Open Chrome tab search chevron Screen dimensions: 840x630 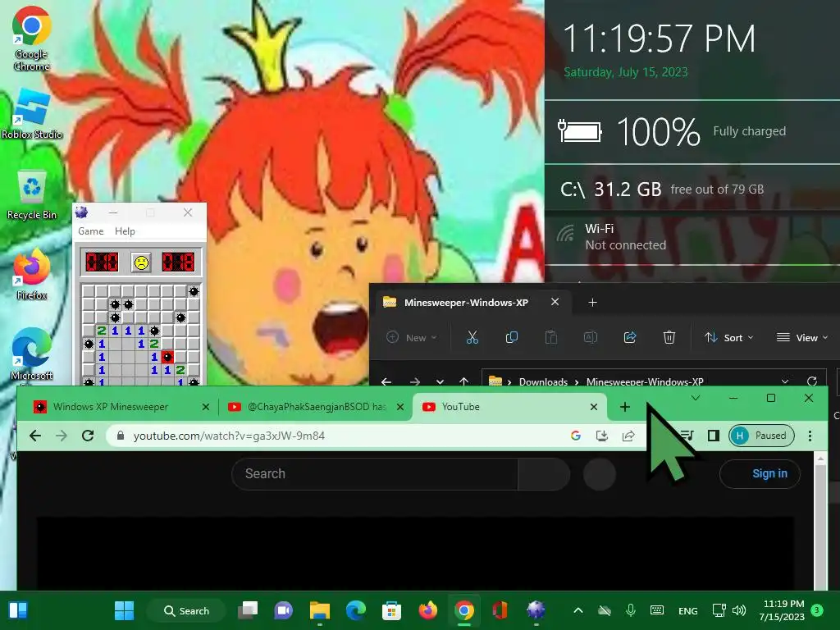click(696, 398)
